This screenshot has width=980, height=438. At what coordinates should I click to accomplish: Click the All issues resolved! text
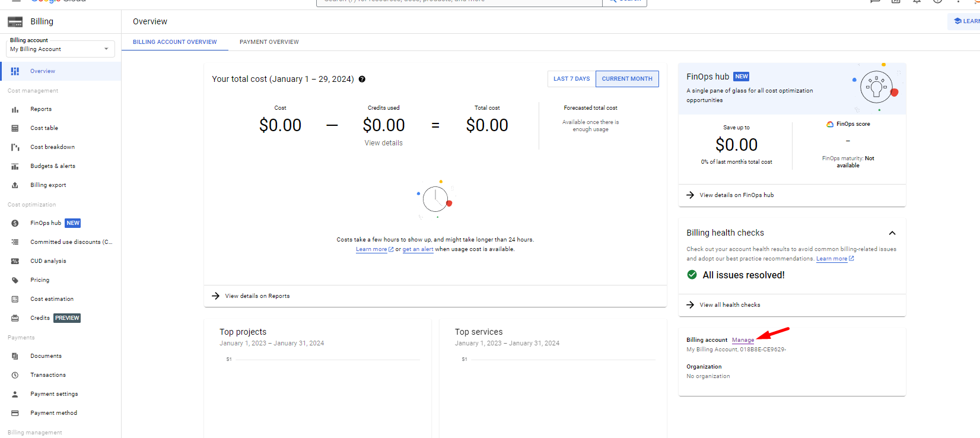[744, 275]
